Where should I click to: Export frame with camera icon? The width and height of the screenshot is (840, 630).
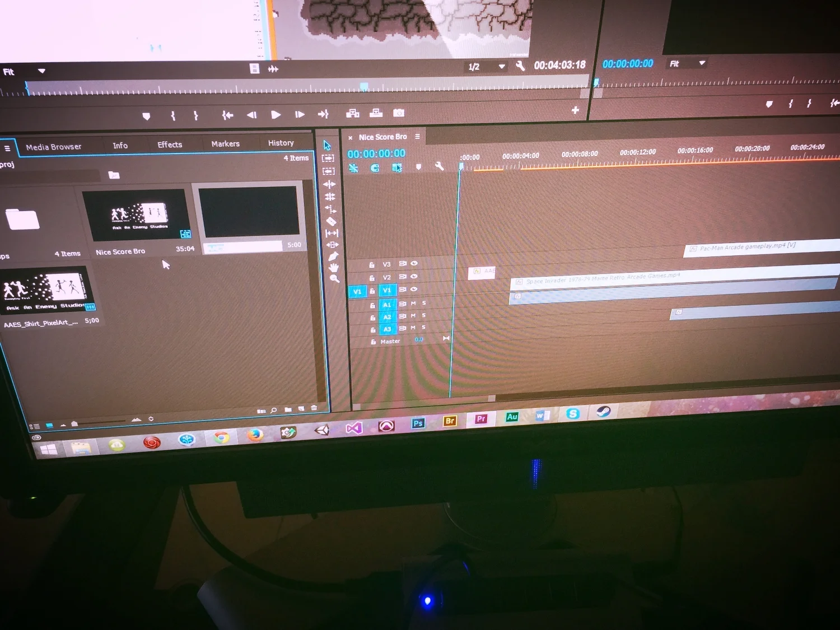point(399,113)
